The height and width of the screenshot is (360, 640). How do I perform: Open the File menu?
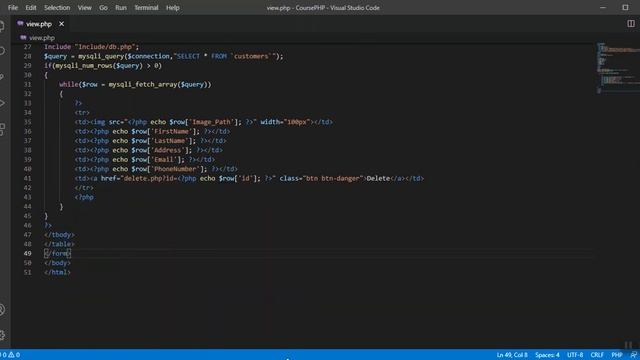pos(13,8)
